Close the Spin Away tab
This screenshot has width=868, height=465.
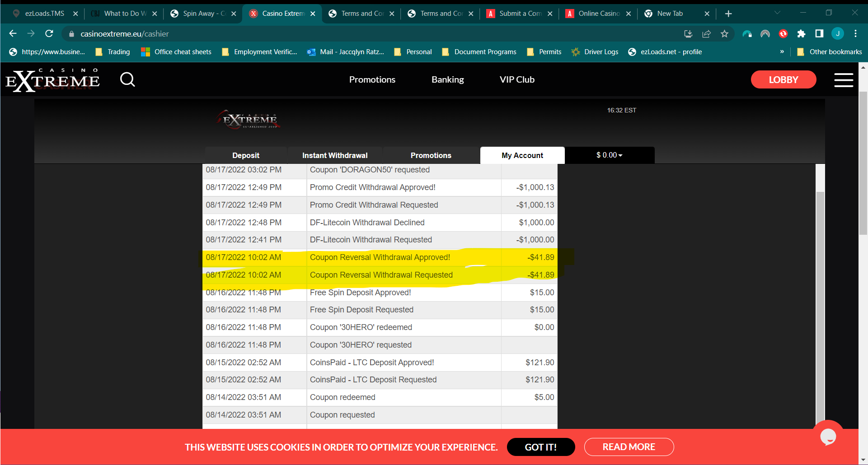tap(234, 14)
